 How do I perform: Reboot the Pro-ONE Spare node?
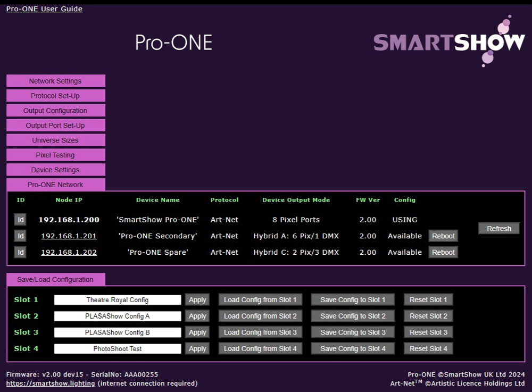tap(443, 253)
